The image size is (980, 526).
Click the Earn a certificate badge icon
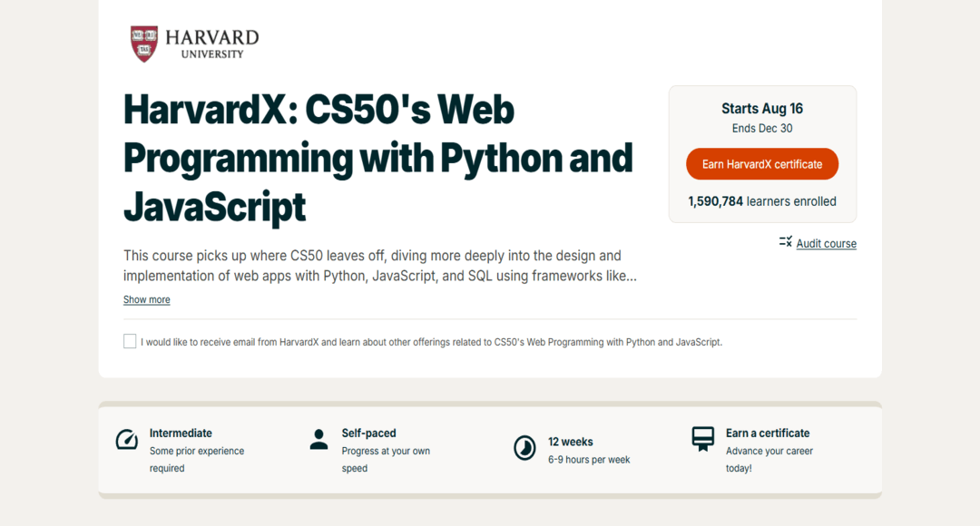pyautogui.click(x=703, y=439)
